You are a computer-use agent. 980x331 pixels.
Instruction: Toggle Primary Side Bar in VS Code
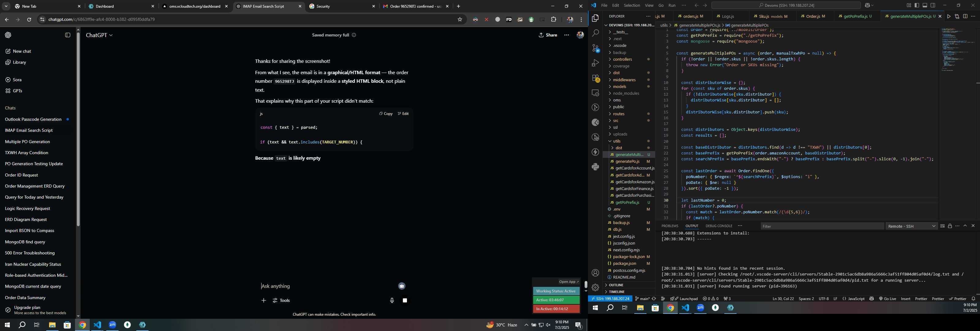click(x=917, y=5)
